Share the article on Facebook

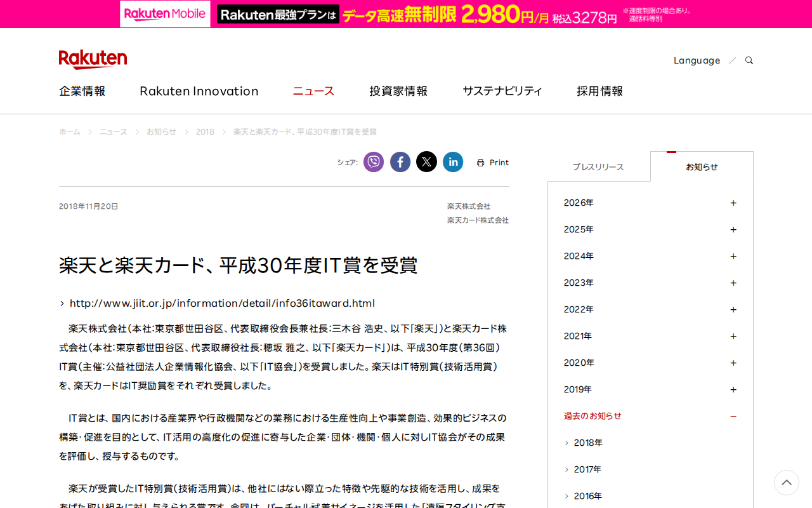(x=400, y=162)
